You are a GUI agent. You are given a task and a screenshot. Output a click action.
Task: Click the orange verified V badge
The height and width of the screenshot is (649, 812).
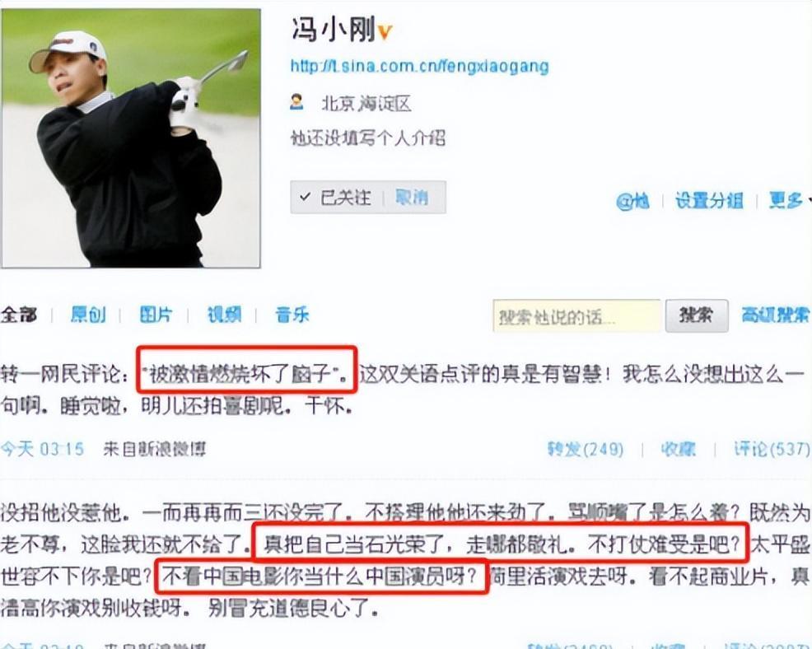point(385,33)
